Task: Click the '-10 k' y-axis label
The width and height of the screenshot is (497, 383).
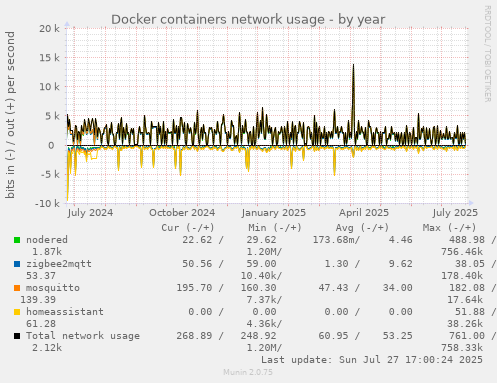Action: [47, 204]
